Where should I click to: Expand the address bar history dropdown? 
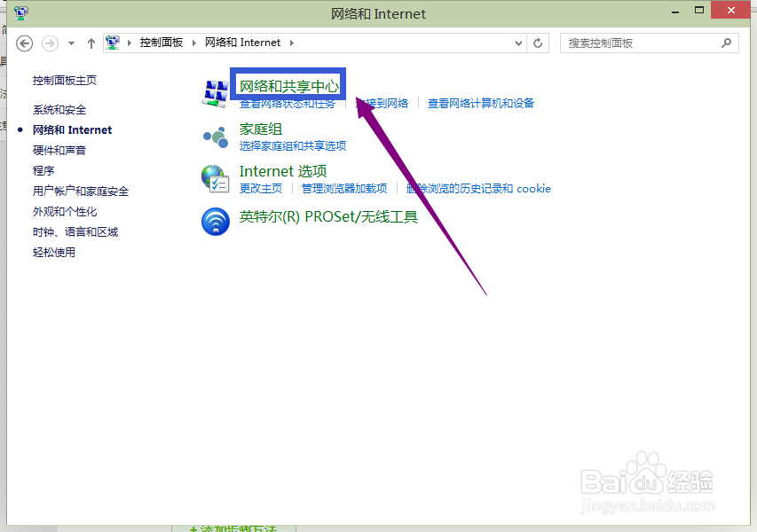(x=518, y=43)
